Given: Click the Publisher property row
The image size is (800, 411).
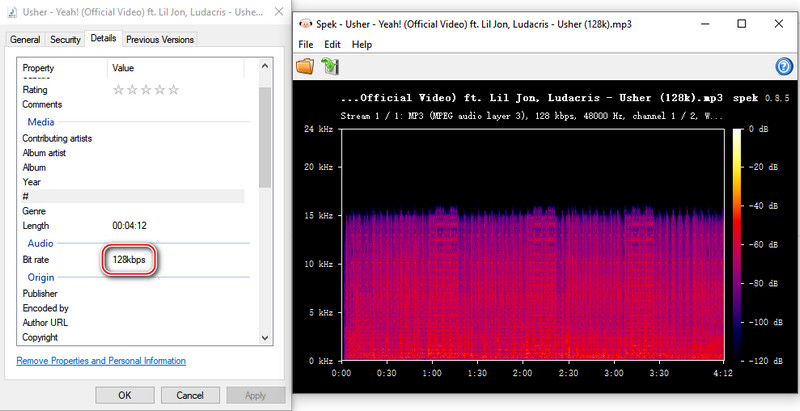Looking at the screenshot, I should click(x=132, y=293).
